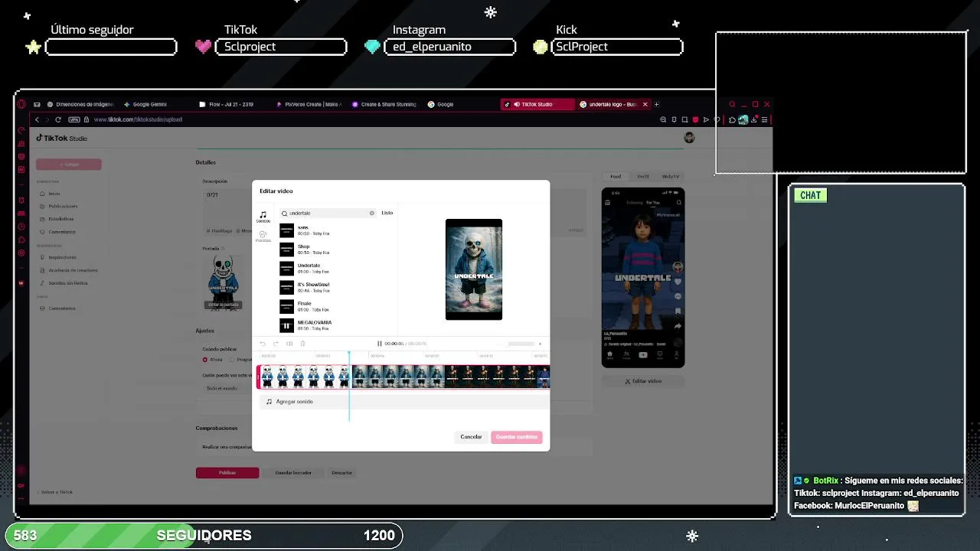The width and height of the screenshot is (980, 551).
Task: Select the Feed preview tab
Action: tap(616, 177)
